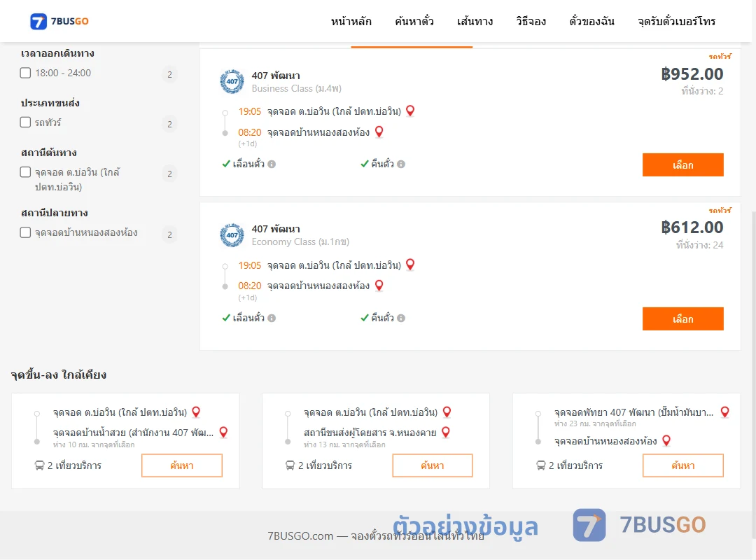The width and height of the screenshot is (756, 560).
Task: Click the ห่าง 10 กม. distance note
Action: [94, 444]
